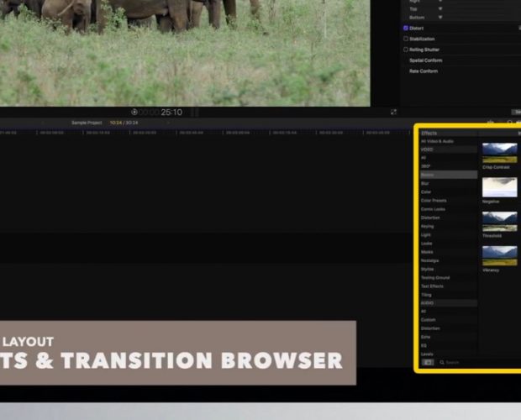The height and width of the screenshot is (420, 521).
Task: Open the Top crop value dropdown arrow
Action: click(x=440, y=9)
